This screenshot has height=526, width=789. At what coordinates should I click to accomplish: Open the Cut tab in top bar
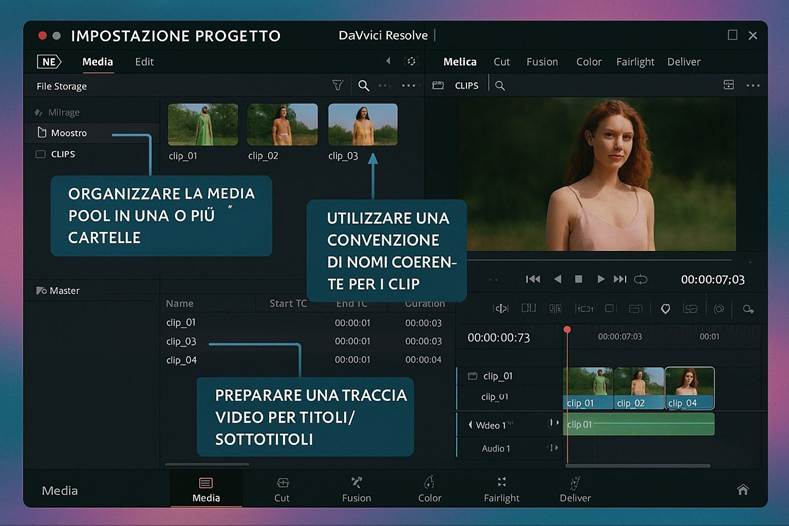click(502, 62)
